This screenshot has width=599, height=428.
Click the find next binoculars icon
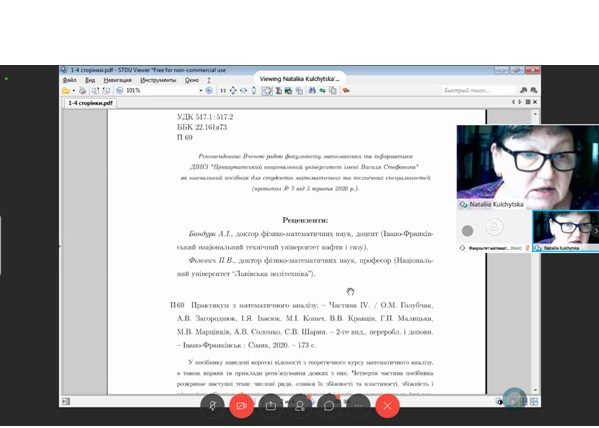point(534,90)
